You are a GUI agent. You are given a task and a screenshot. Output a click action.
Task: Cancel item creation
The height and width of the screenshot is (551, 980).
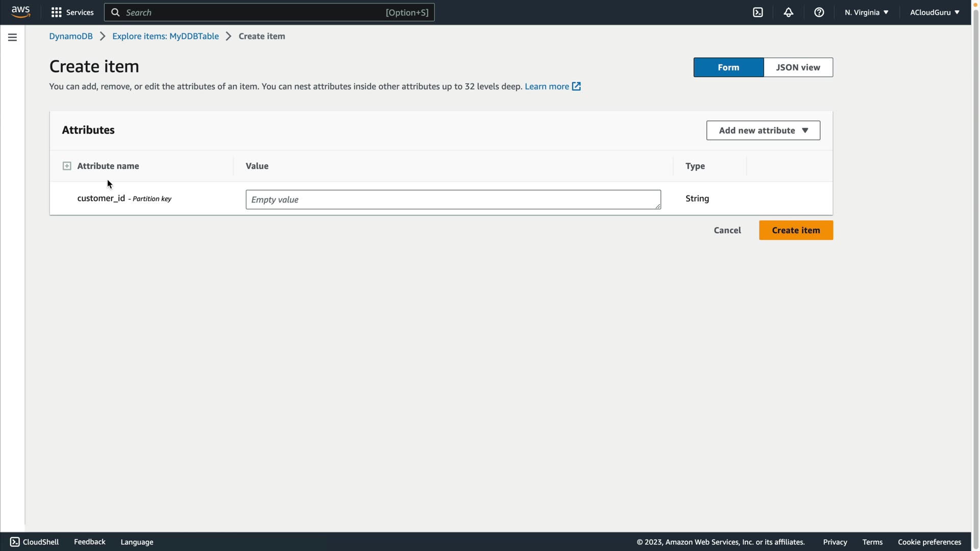coord(727,230)
